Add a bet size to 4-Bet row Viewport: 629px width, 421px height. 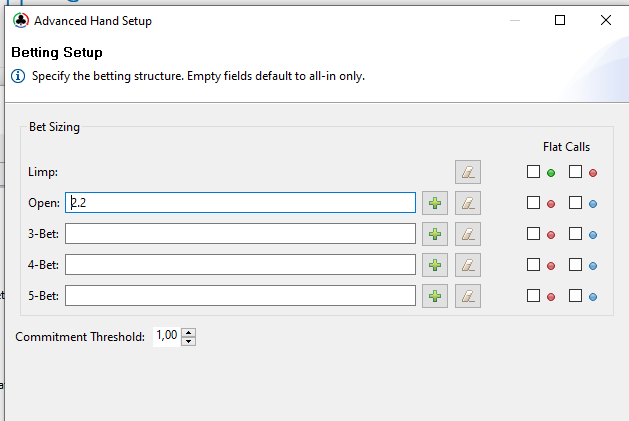click(435, 265)
